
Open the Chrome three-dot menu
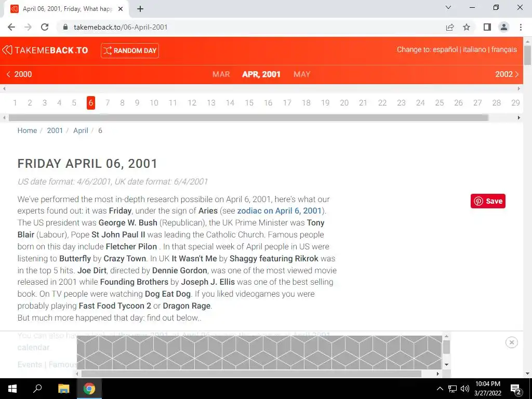[x=521, y=27]
